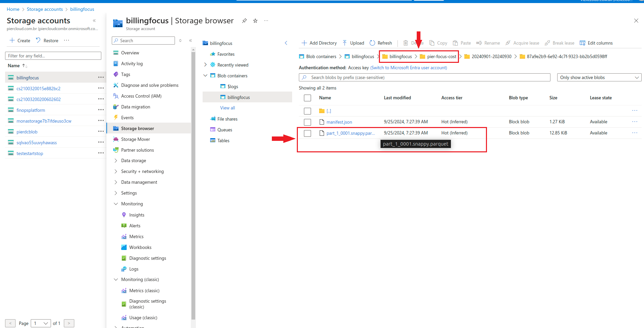
Task: Go to Activity log in sidebar
Action: (x=132, y=64)
